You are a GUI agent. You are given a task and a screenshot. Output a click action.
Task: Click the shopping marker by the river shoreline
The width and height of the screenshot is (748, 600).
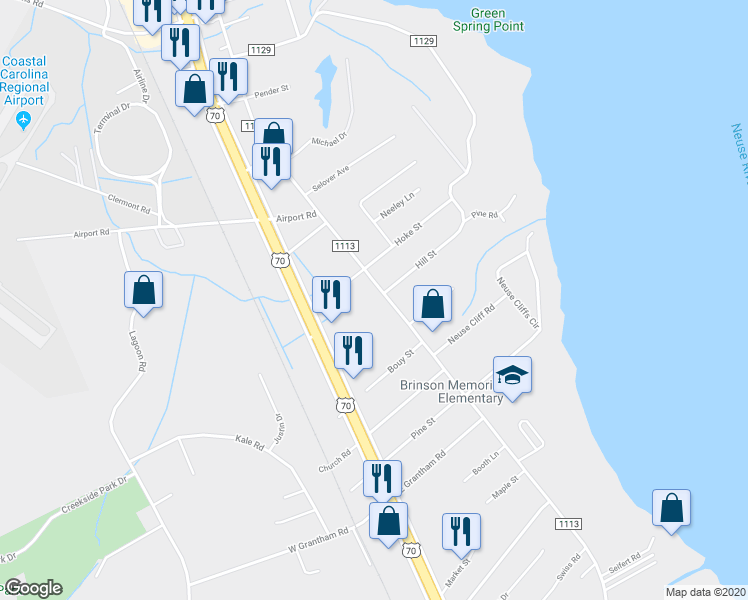point(671,508)
